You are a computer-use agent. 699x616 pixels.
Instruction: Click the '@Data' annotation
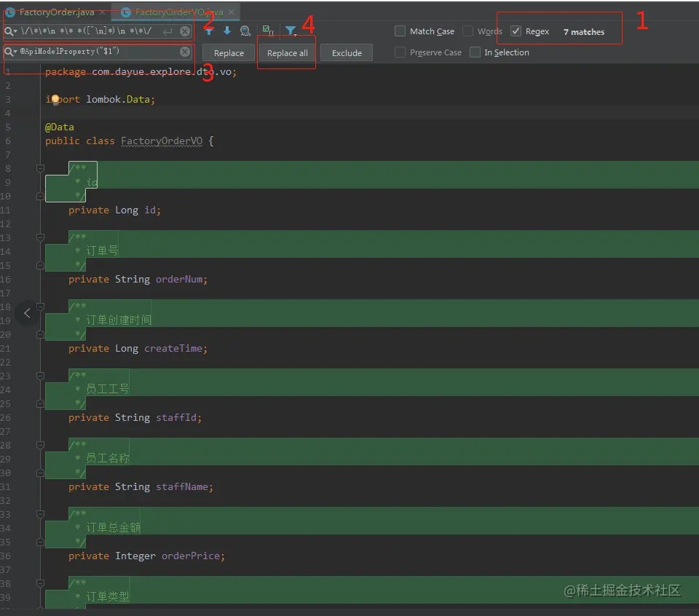coord(59,127)
